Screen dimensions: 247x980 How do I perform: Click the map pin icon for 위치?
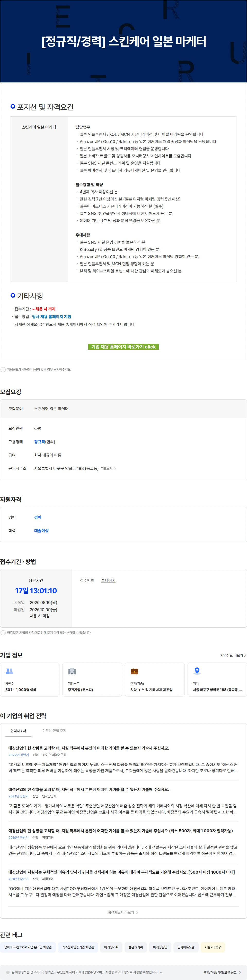197,671
